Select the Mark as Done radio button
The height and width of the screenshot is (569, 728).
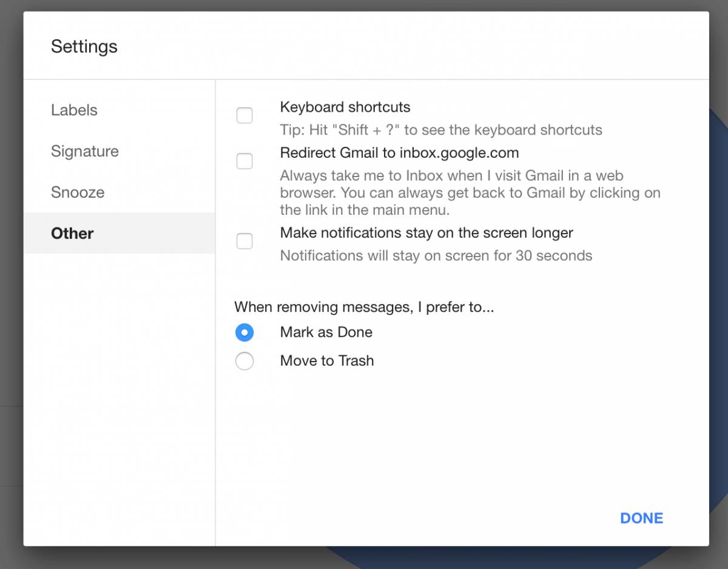(x=244, y=332)
